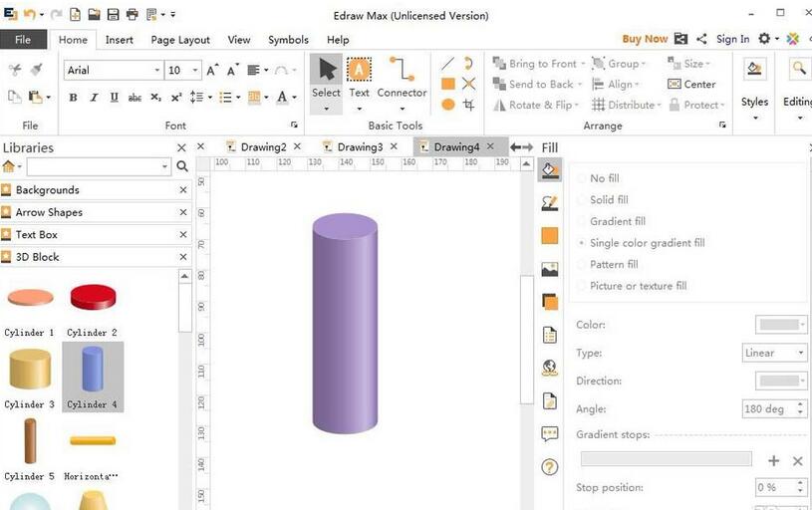Open the Fill panel bucket icon
The image size is (812, 510).
[x=549, y=169]
